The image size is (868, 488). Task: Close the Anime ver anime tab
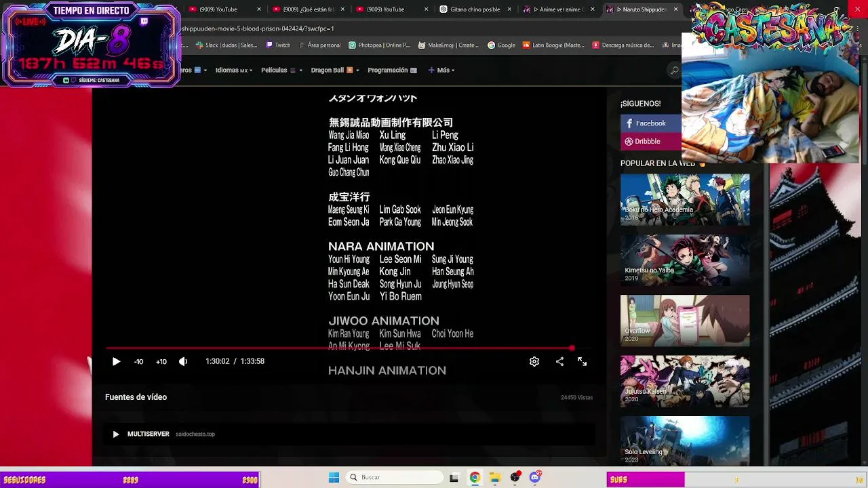coord(593,9)
